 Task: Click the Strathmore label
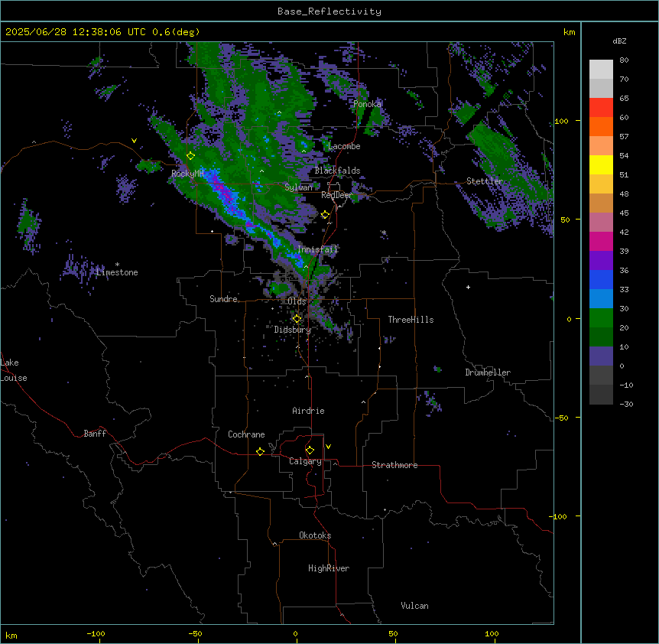pos(394,465)
